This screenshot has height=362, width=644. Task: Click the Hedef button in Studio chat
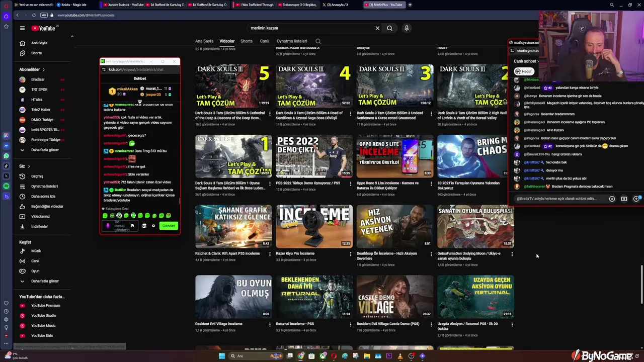pos(524,71)
